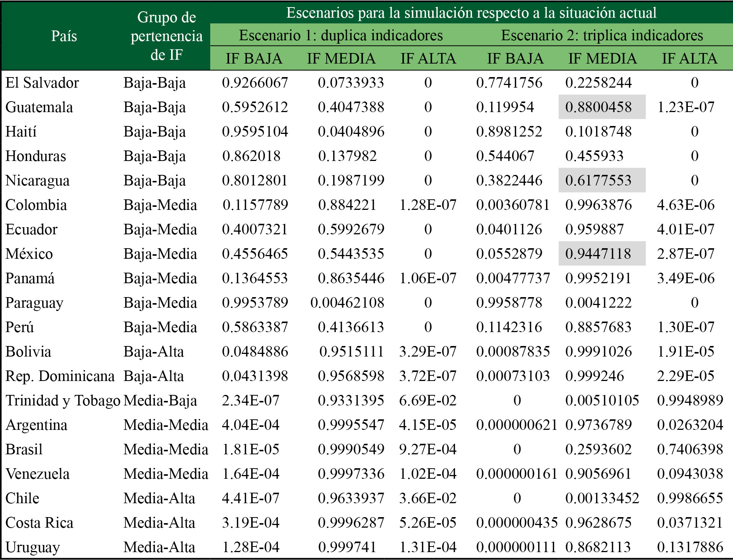Viewport: 733px width, 560px height.
Task: Click the 'Escenario 2: triplica indicadores' header
Action: point(602,35)
